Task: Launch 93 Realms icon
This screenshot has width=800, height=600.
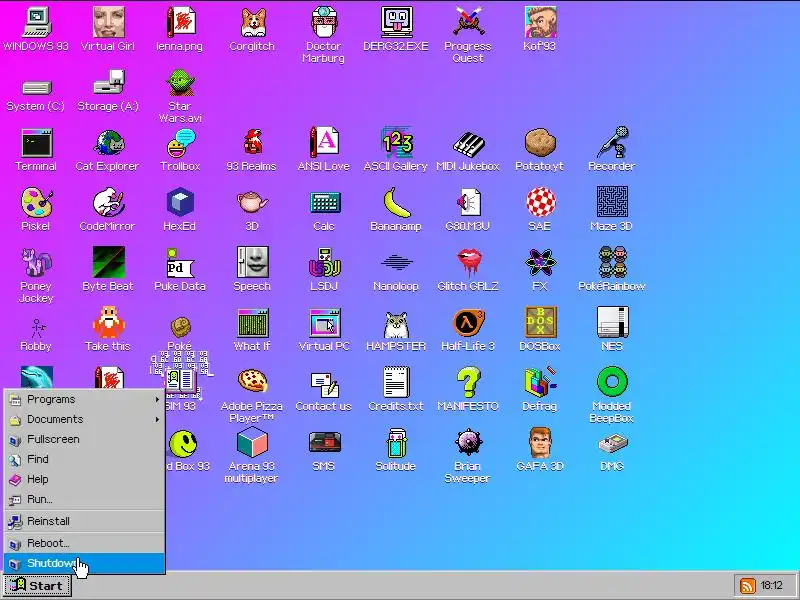Action: coord(252,143)
